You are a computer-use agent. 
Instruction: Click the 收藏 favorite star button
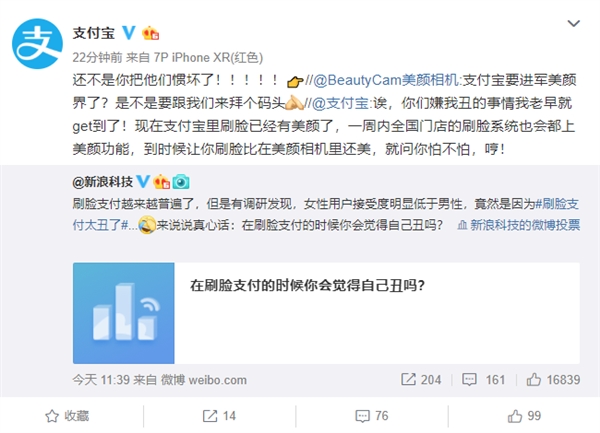tap(67, 416)
